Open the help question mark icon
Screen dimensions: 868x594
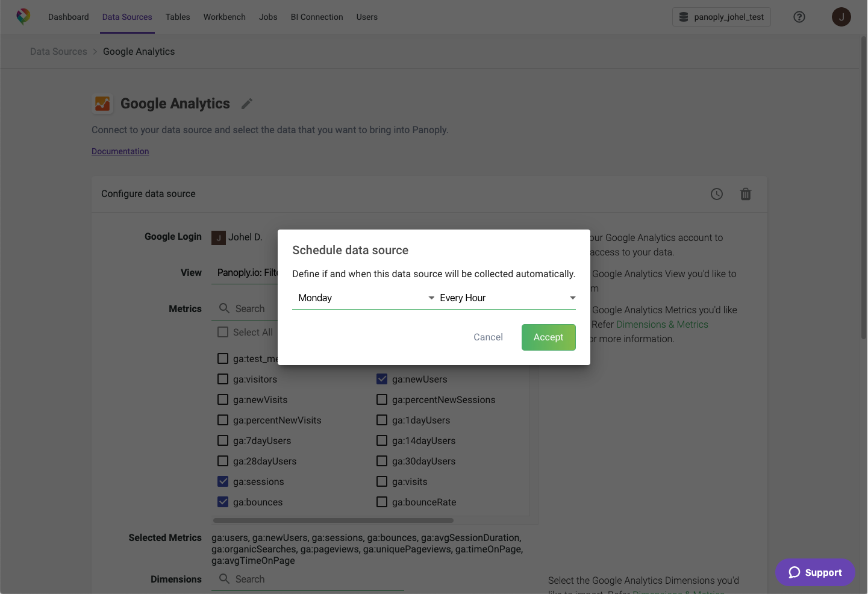click(799, 17)
